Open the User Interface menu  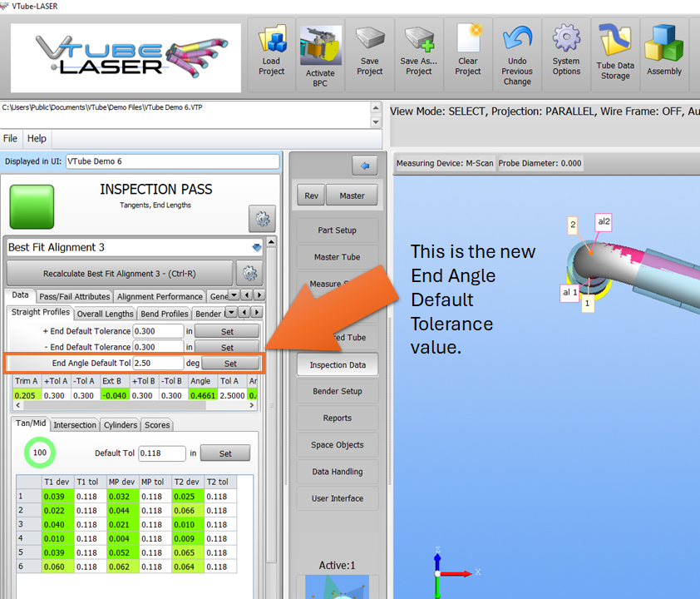click(x=337, y=498)
